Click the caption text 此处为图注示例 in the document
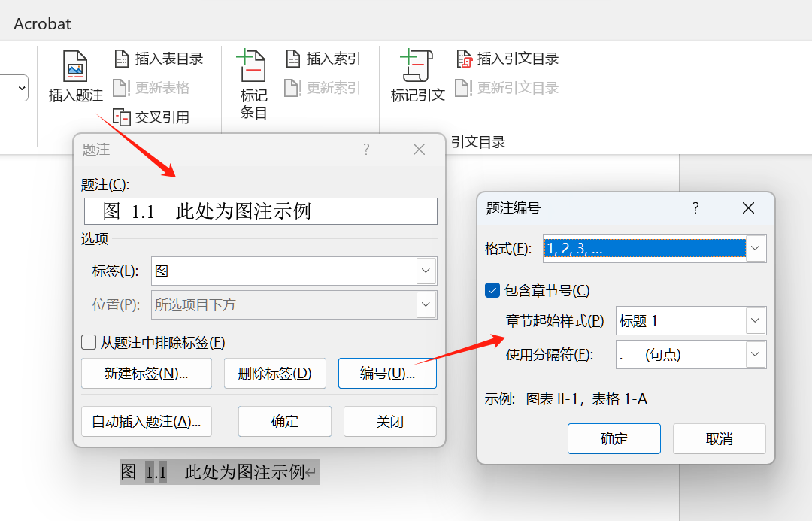Image resolution: width=812 pixels, height=521 pixels. click(244, 472)
